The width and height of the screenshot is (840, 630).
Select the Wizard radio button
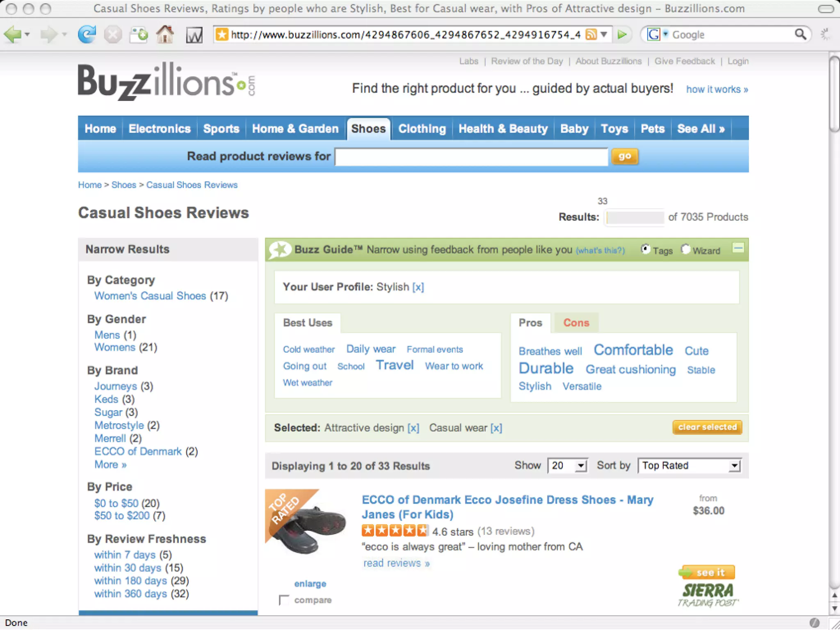(x=685, y=249)
